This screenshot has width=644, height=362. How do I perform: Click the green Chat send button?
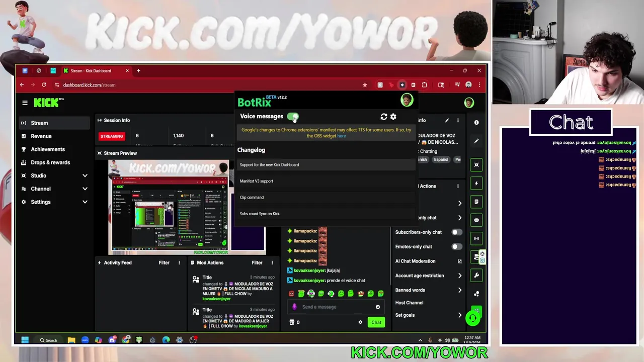pos(376,322)
